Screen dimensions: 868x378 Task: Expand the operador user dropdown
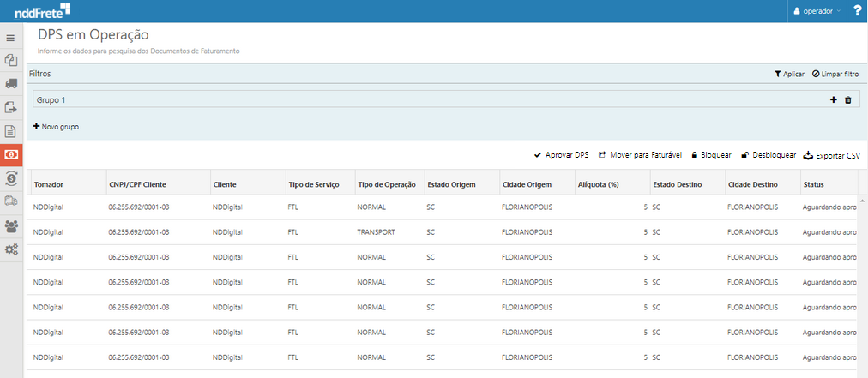817,11
